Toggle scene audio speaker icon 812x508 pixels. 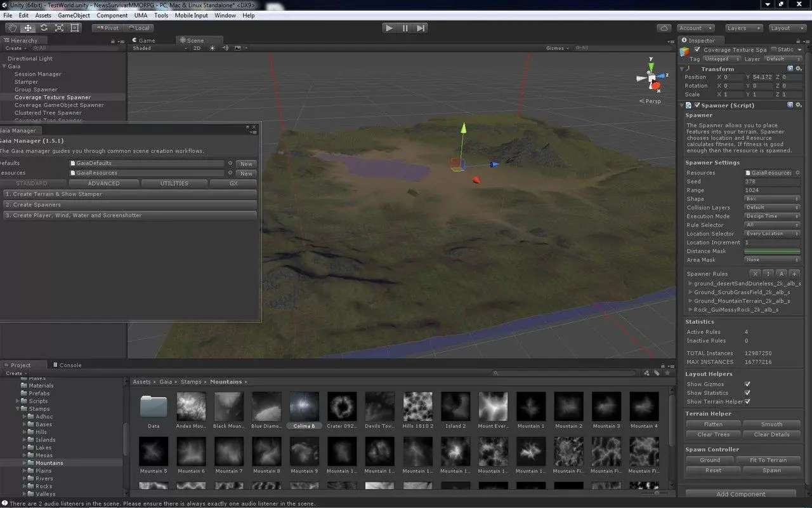click(225, 48)
